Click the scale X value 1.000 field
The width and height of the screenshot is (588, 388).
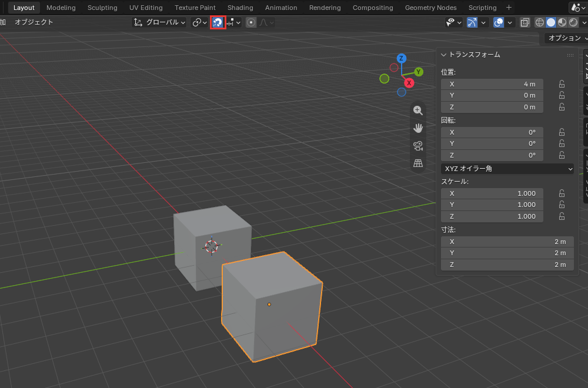[x=492, y=193]
